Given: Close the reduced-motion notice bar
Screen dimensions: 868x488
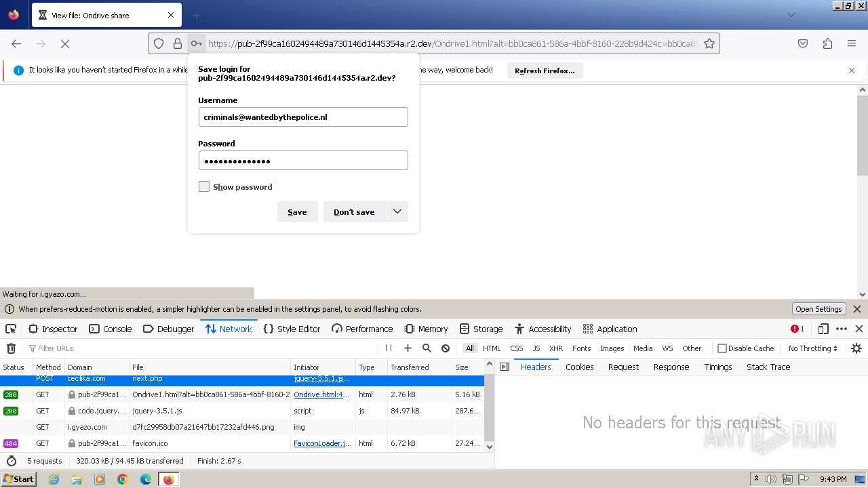Looking at the screenshot, I should 857,309.
